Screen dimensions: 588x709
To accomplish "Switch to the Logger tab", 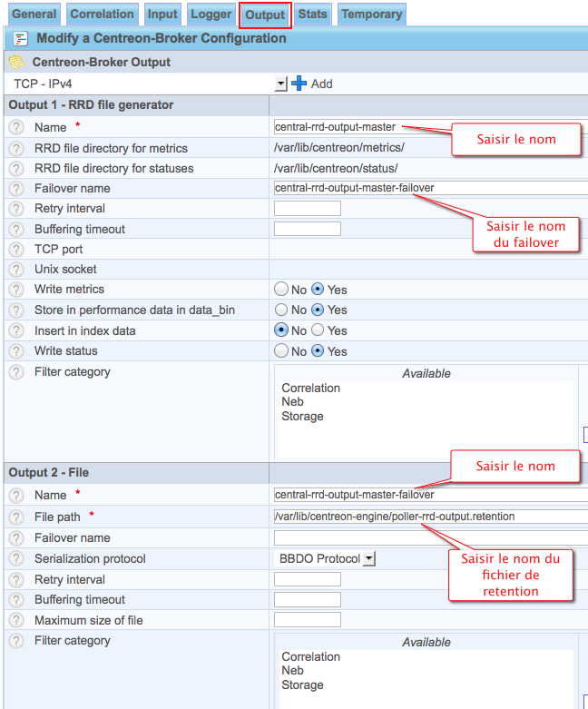I will (211, 15).
